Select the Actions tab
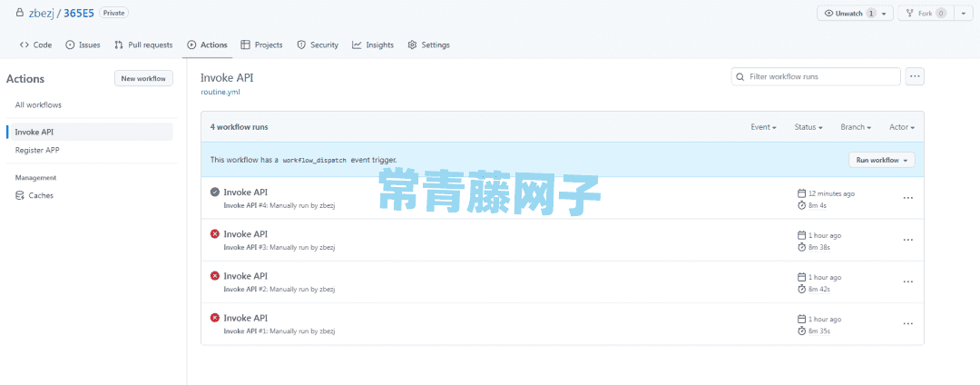This screenshot has height=385, width=980. (x=207, y=45)
